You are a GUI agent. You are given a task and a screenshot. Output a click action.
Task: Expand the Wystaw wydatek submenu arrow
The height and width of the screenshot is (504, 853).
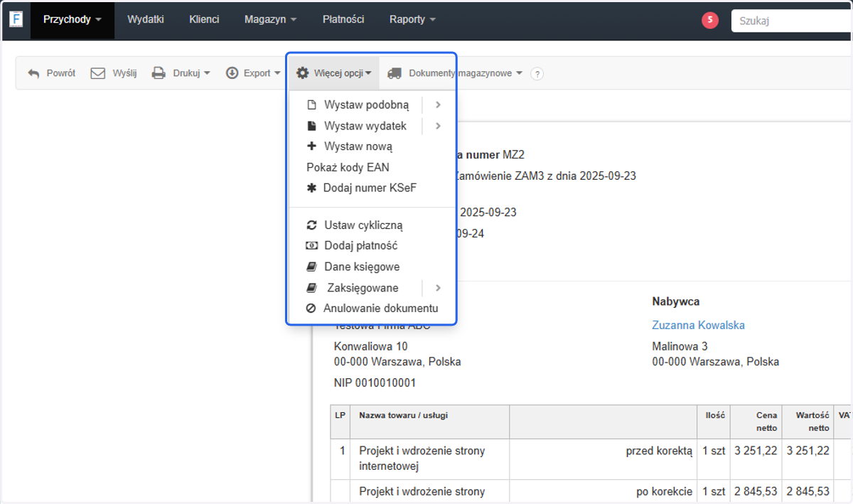[x=438, y=126]
